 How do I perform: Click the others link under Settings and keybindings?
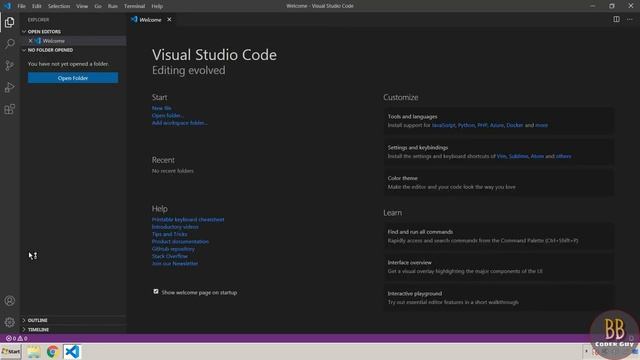click(x=563, y=156)
